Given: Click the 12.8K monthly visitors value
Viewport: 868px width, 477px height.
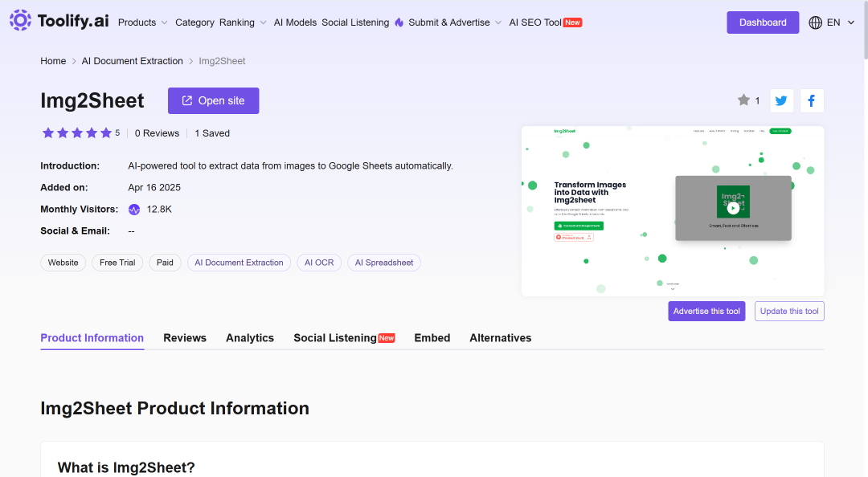Looking at the screenshot, I should click(x=159, y=210).
